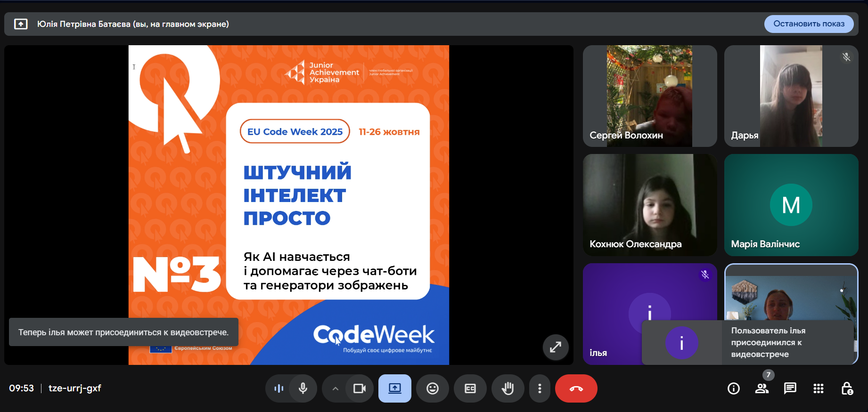Mute the microphone
This screenshot has width=868, height=412.
pyautogui.click(x=303, y=388)
